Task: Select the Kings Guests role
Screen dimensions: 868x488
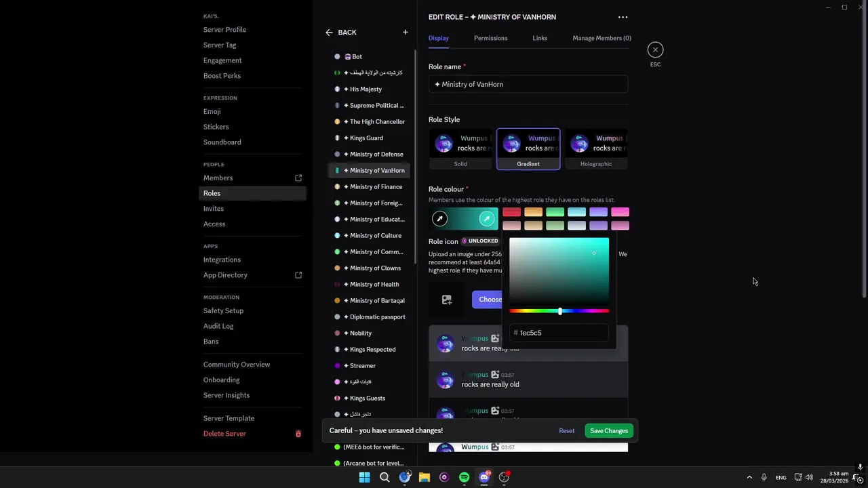Action: tap(370, 399)
